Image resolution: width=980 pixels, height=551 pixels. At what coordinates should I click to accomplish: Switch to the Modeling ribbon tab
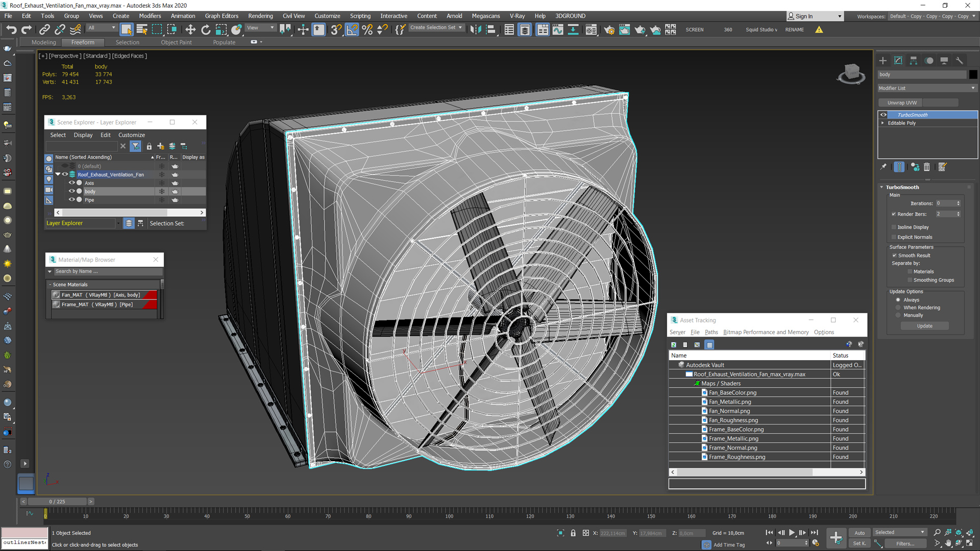[44, 42]
